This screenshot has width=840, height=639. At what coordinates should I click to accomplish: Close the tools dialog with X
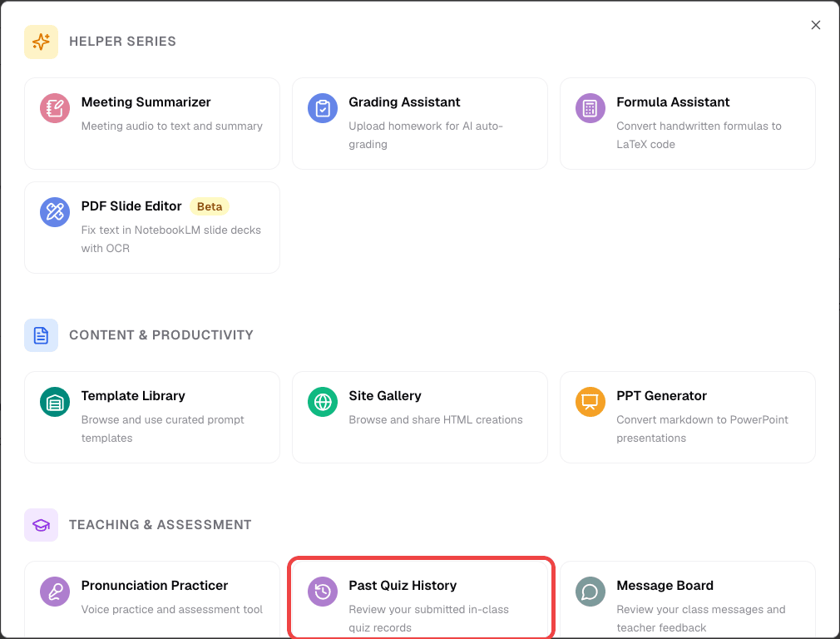[815, 25]
